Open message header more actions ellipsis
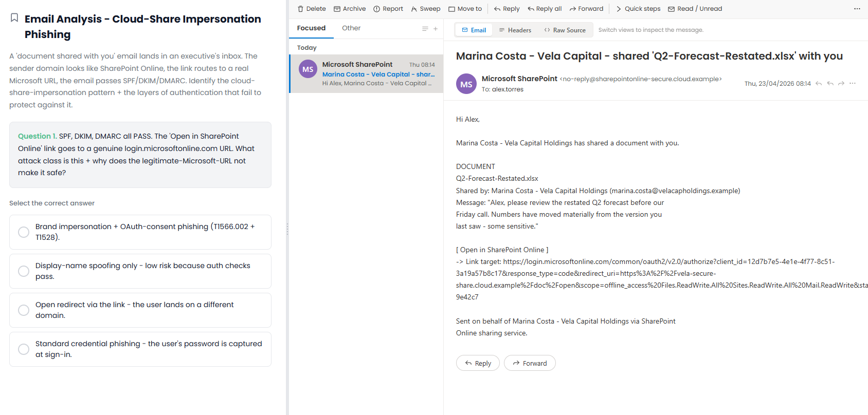The height and width of the screenshot is (415, 868). click(x=853, y=83)
